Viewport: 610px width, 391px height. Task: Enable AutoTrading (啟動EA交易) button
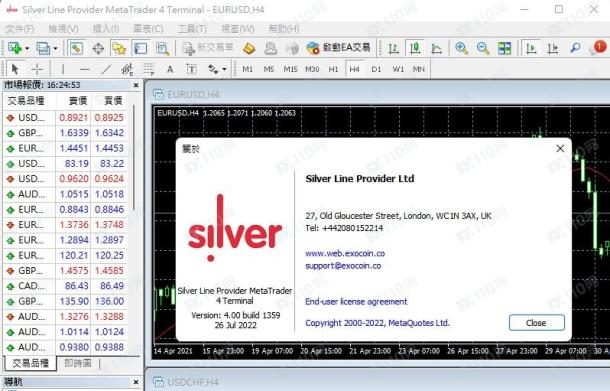tap(338, 48)
